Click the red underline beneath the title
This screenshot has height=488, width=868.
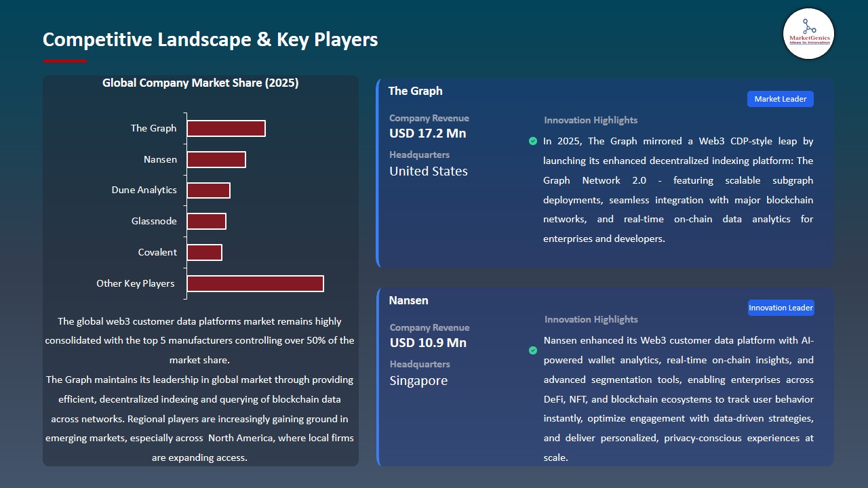tap(64, 60)
